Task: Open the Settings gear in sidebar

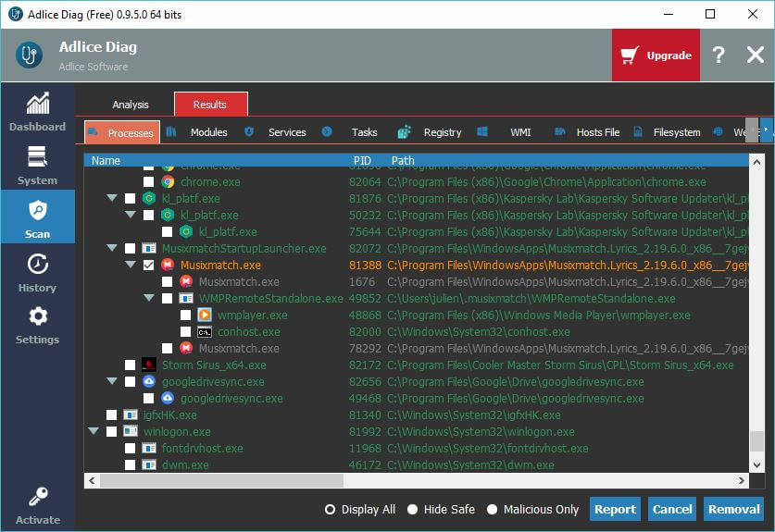Action: point(37,317)
